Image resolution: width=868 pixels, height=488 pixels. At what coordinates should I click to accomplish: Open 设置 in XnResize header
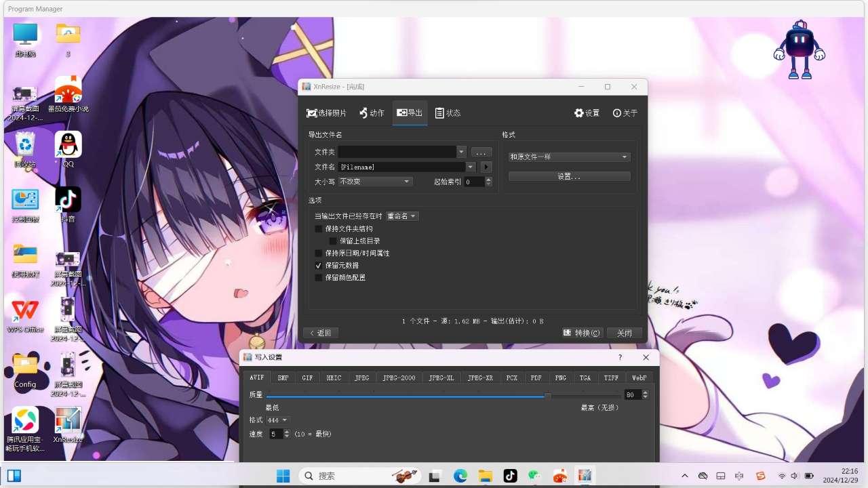(587, 113)
